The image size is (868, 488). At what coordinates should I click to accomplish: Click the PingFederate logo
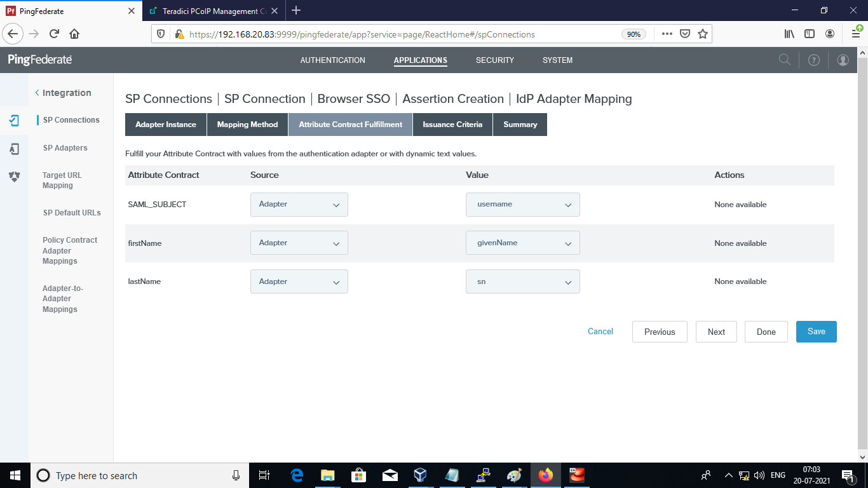[40, 60]
